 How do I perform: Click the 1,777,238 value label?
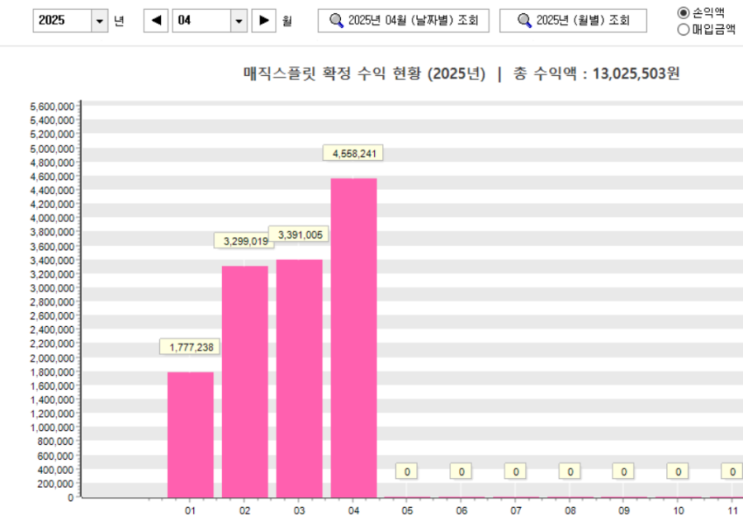tap(191, 347)
